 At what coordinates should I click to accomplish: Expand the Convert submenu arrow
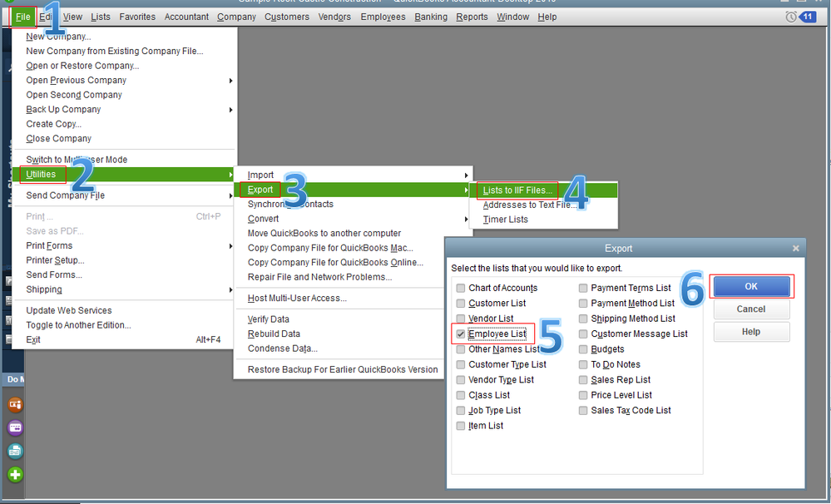click(x=466, y=219)
